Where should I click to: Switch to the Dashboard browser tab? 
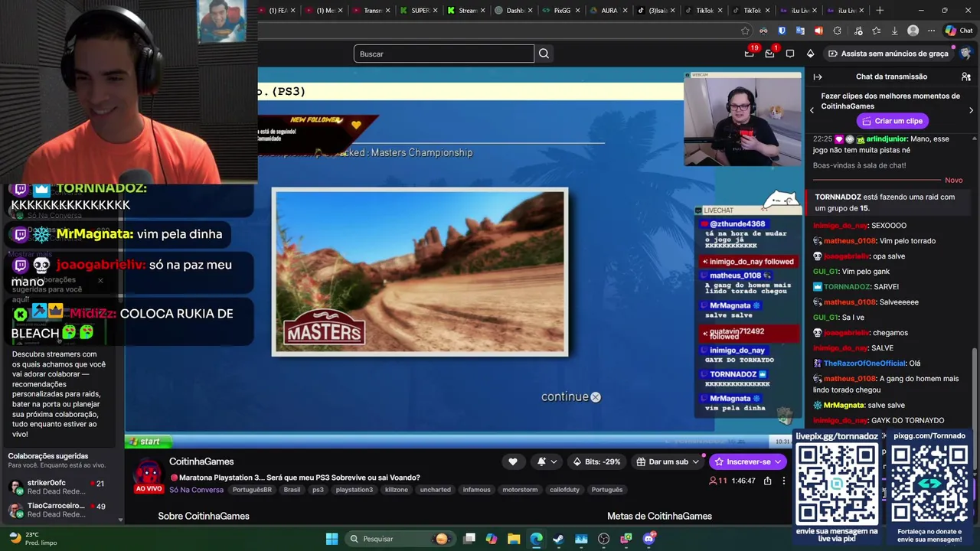[514, 11]
